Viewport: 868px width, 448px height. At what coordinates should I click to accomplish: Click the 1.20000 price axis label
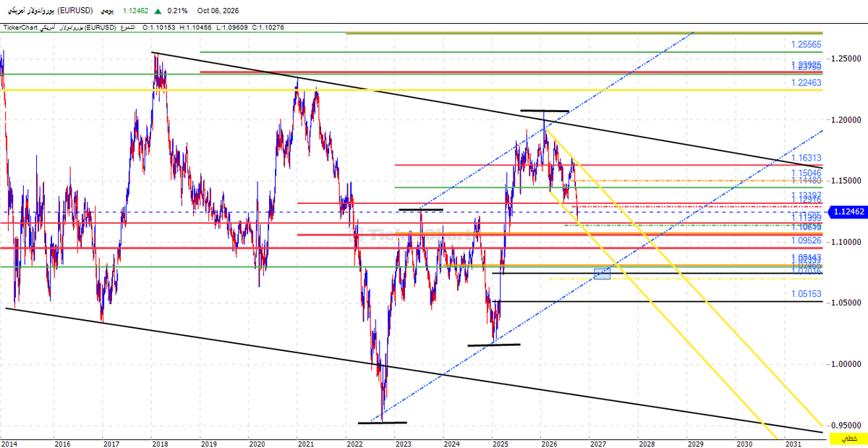click(x=845, y=119)
